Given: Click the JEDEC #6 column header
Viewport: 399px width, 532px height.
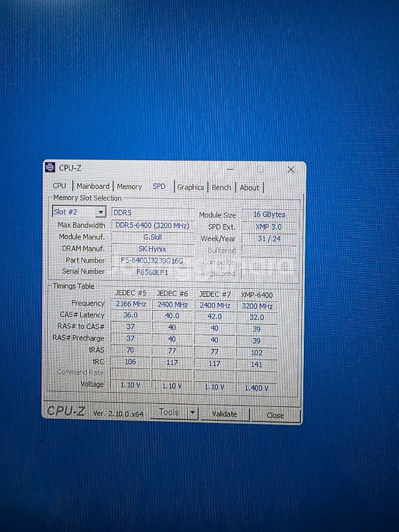Looking at the screenshot, I should coord(172,294).
